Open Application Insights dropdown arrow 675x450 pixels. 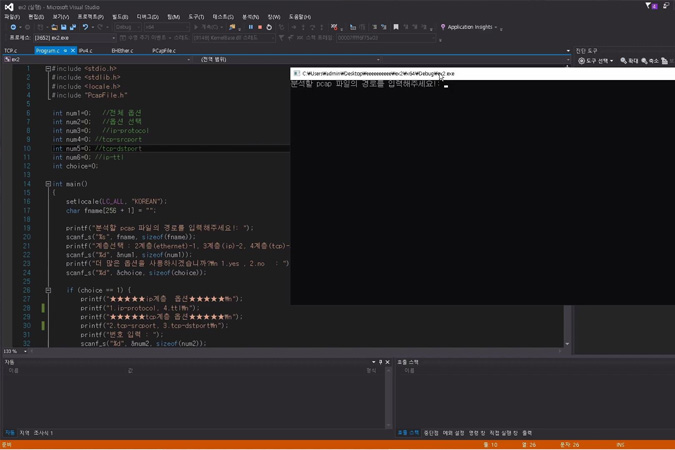click(495, 27)
